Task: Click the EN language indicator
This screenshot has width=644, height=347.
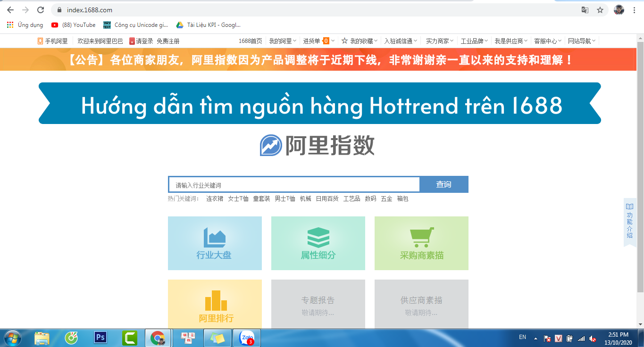Action: [522, 337]
